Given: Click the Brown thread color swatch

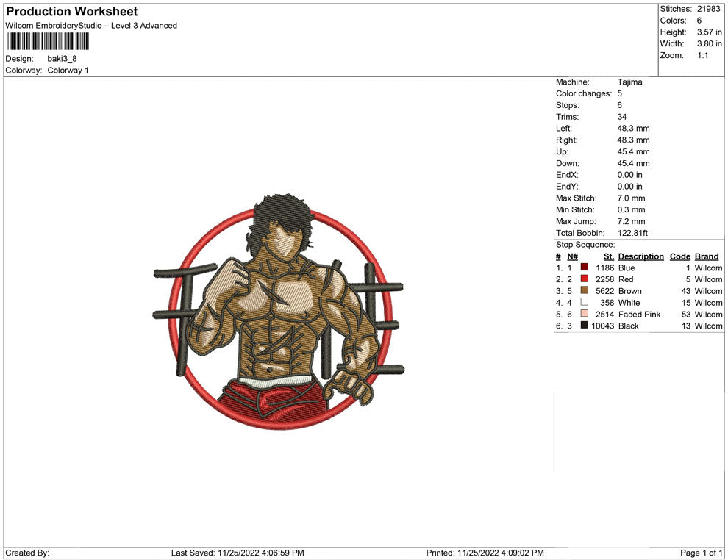Looking at the screenshot, I should [585, 290].
